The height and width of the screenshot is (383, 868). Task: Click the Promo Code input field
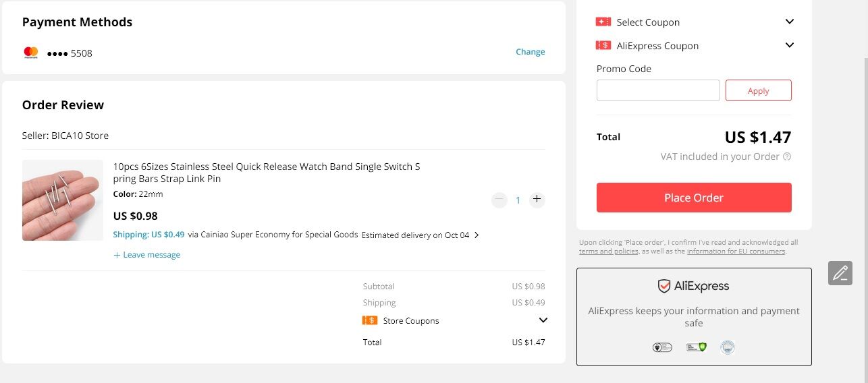(x=658, y=90)
